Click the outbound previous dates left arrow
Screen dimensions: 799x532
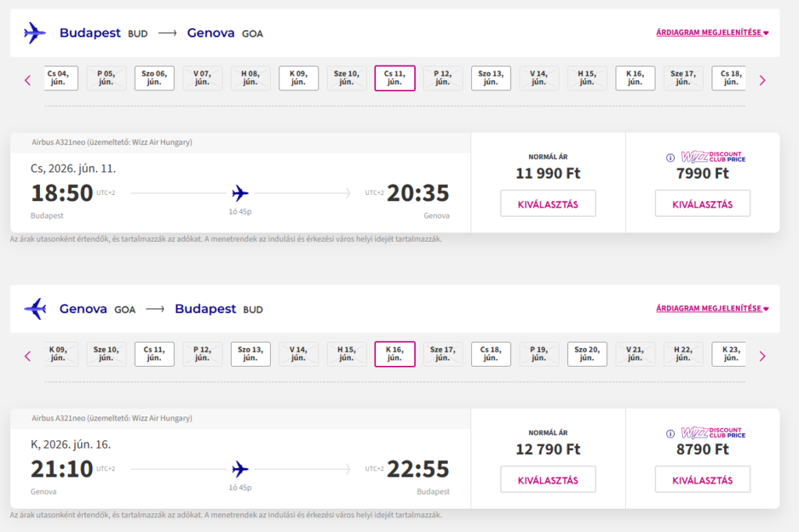coord(28,80)
